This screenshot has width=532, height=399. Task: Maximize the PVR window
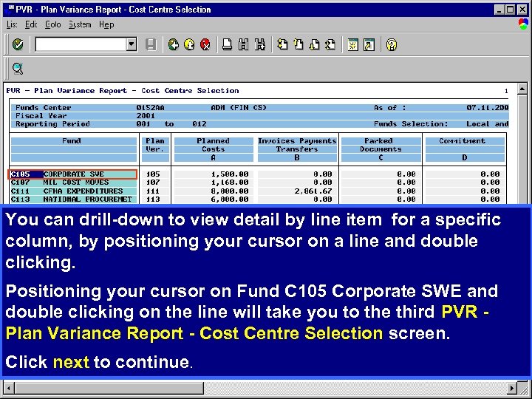pos(510,10)
